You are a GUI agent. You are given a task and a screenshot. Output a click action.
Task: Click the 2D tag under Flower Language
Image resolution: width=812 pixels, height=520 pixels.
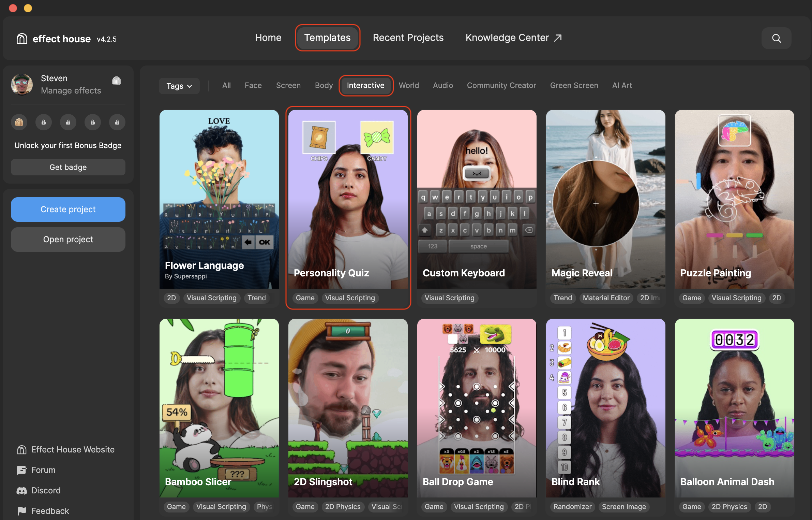pyautogui.click(x=171, y=298)
